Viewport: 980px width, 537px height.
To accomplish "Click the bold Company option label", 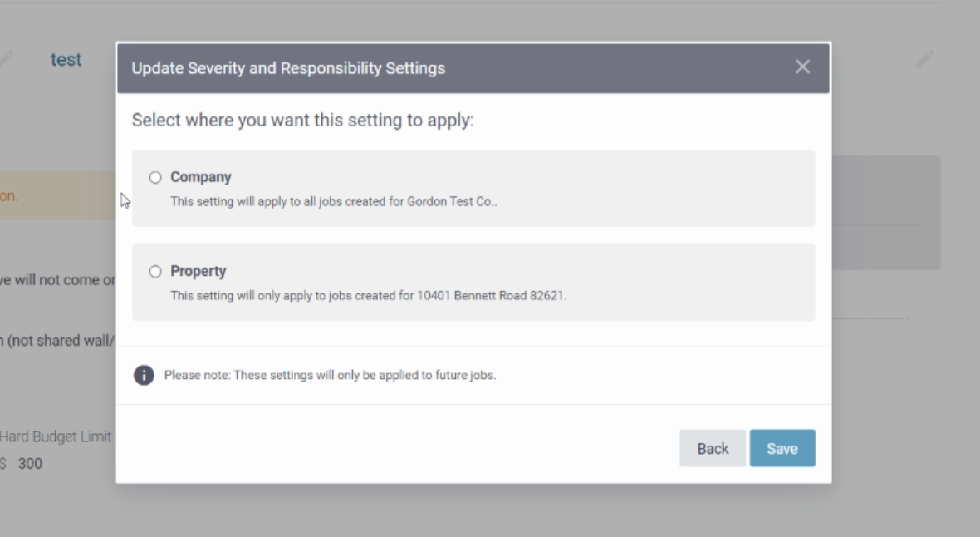I will coord(201,177).
